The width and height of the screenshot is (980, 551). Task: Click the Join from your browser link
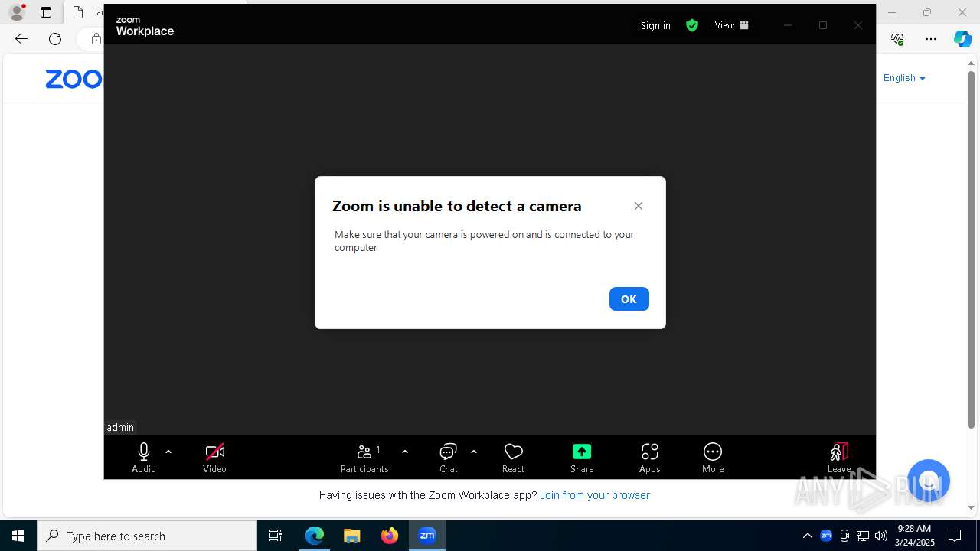(595, 495)
